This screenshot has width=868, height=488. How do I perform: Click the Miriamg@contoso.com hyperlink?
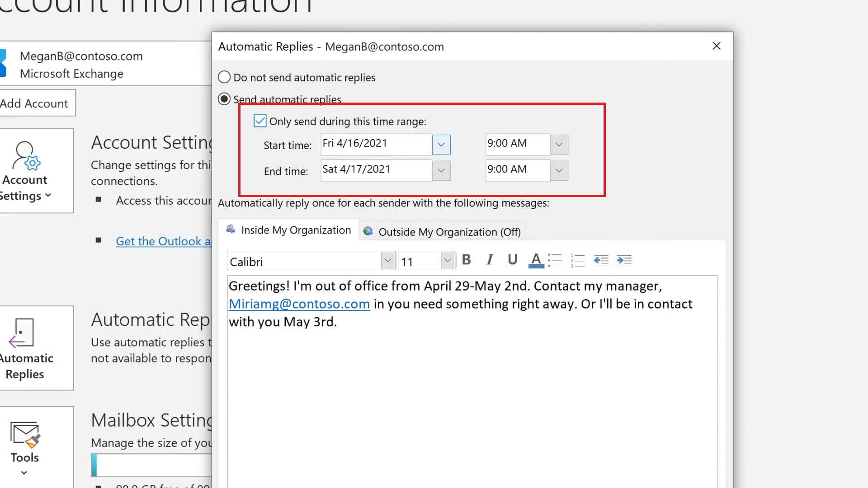299,303
